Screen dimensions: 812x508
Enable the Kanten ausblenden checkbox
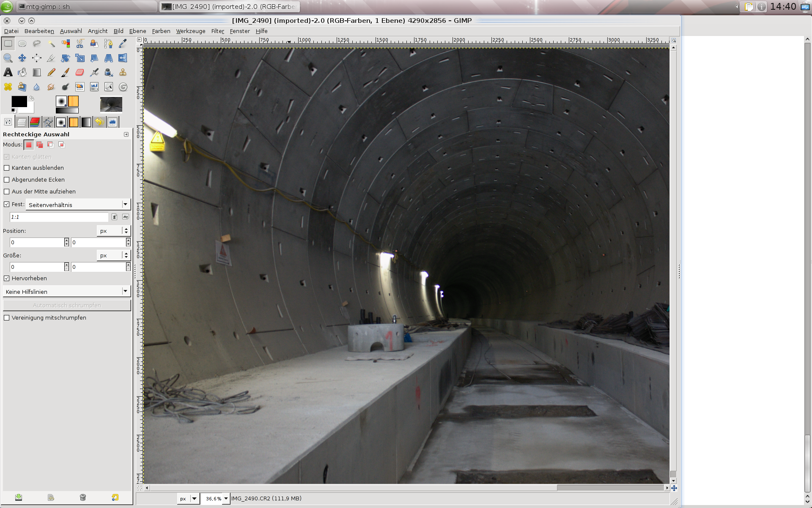7,168
